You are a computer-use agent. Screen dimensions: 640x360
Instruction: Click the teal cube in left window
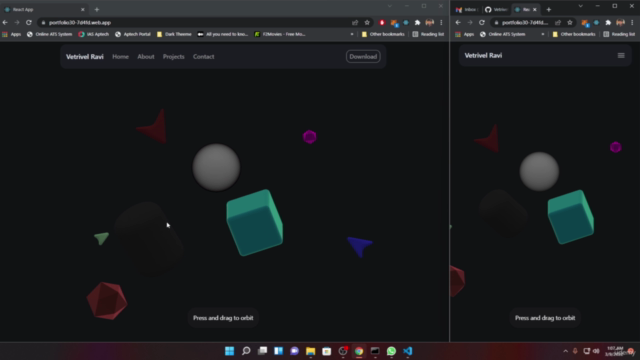coord(255,223)
